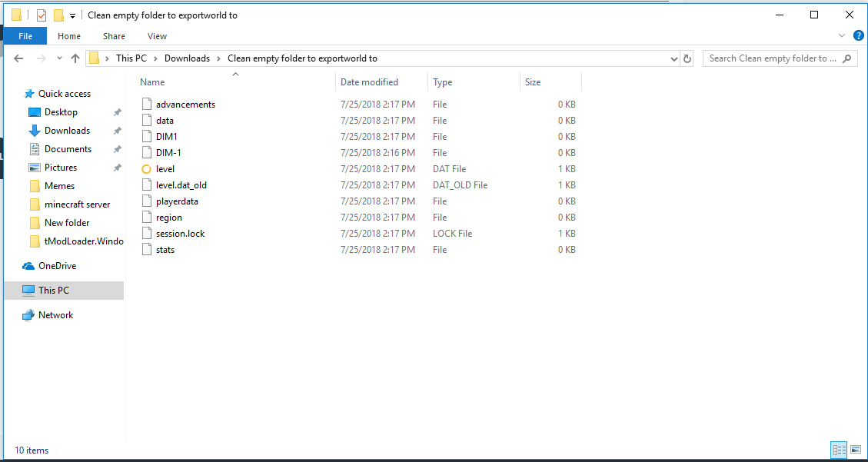
Task: Sort by Date modified column header
Action: (369, 82)
